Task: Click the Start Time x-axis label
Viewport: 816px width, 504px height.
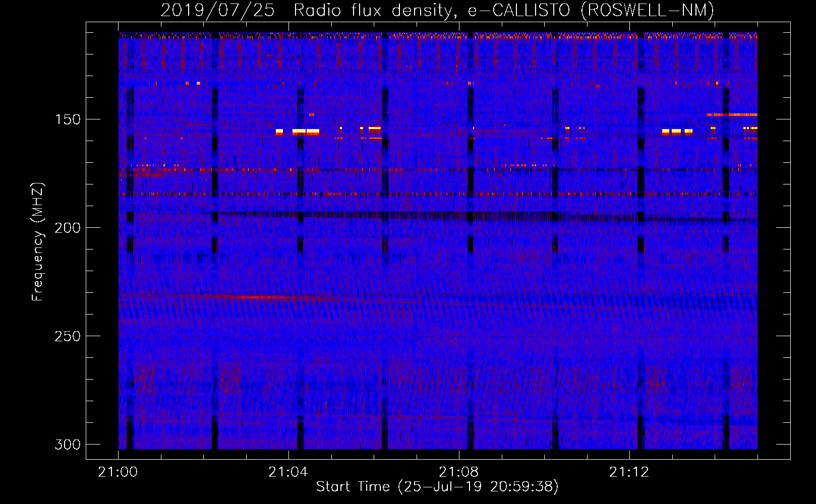Action: pyautogui.click(x=437, y=487)
